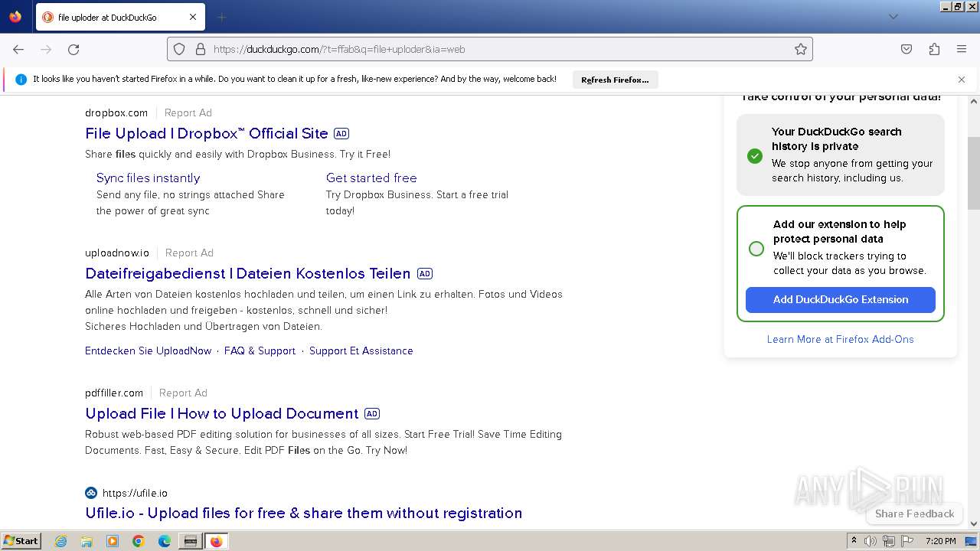The image size is (980, 551).
Task: Launch Internet Explorer from taskbar
Action: click(61, 541)
